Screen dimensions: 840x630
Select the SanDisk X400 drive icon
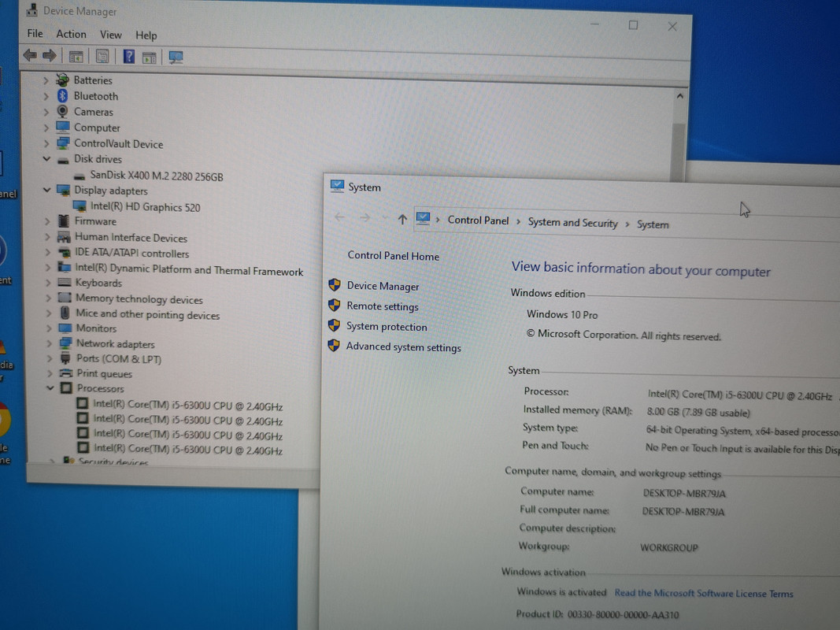(x=80, y=176)
